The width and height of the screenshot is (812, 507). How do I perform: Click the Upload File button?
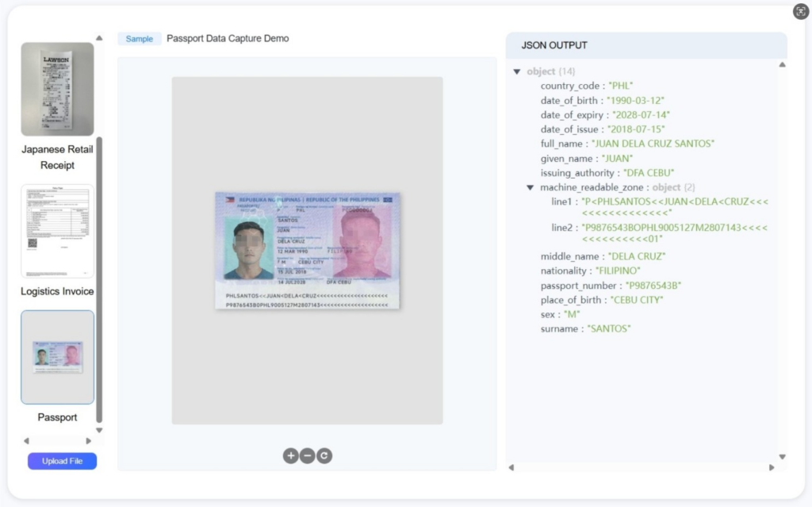pos(62,461)
